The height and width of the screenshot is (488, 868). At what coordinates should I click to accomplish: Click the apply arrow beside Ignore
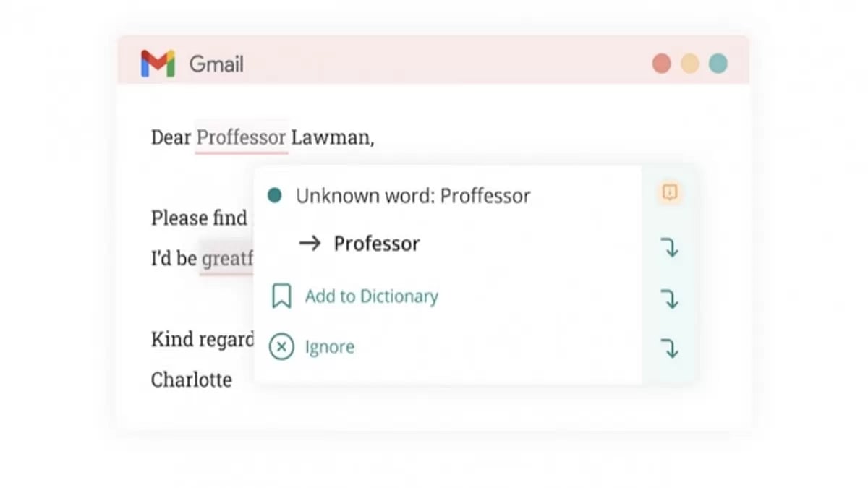coord(671,347)
